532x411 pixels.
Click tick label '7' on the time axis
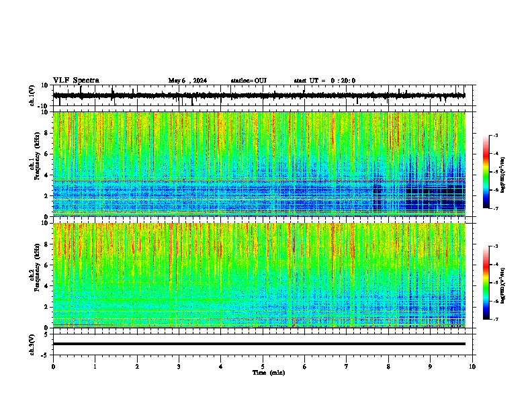pyautogui.click(x=347, y=367)
